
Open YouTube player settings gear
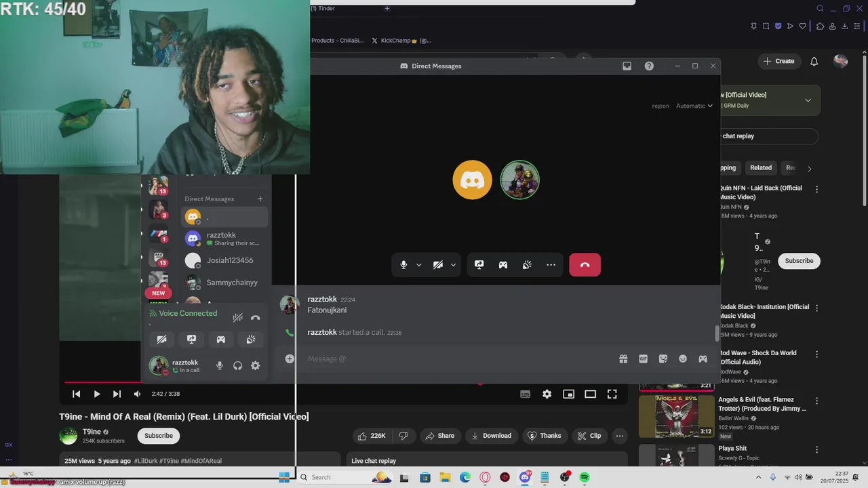pyautogui.click(x=547, y=394)
